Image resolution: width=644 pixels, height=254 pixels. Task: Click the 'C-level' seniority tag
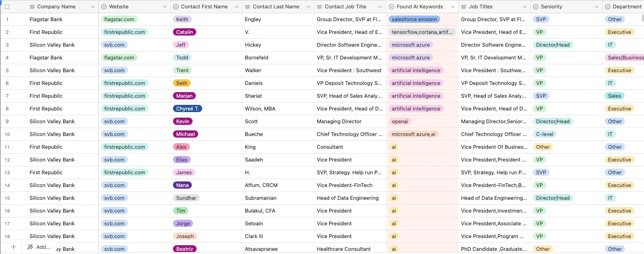[545, 134]
